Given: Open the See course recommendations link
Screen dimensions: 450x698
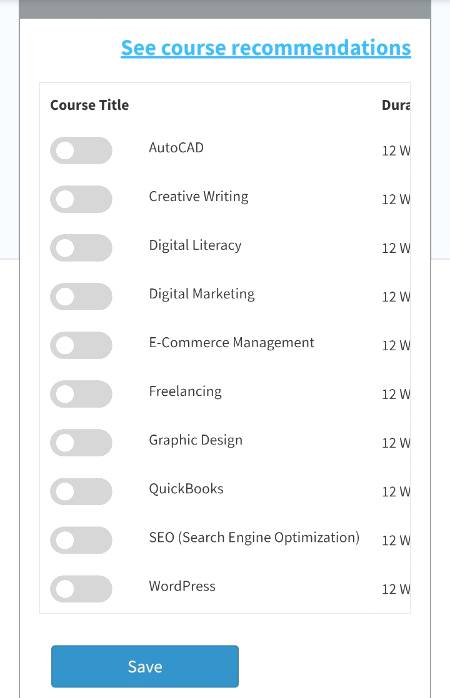Looking at the screenshot, I should (x=266, y=48).
